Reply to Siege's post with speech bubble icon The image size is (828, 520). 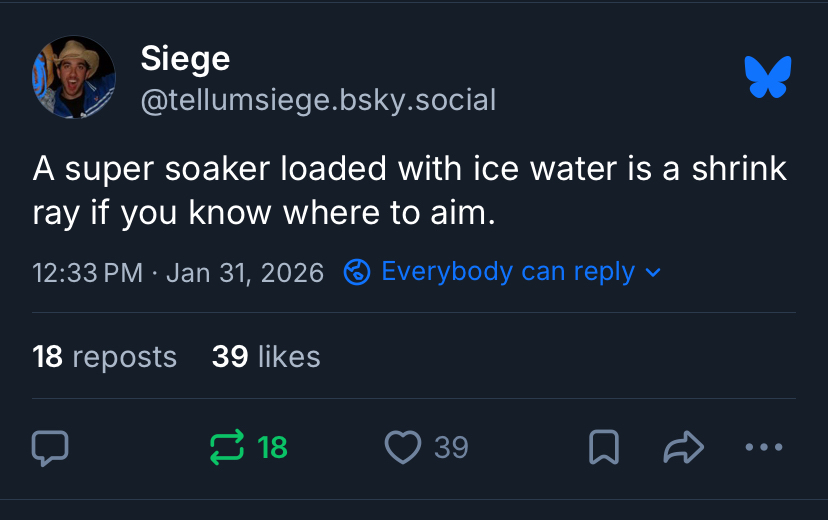coord(50,448)
